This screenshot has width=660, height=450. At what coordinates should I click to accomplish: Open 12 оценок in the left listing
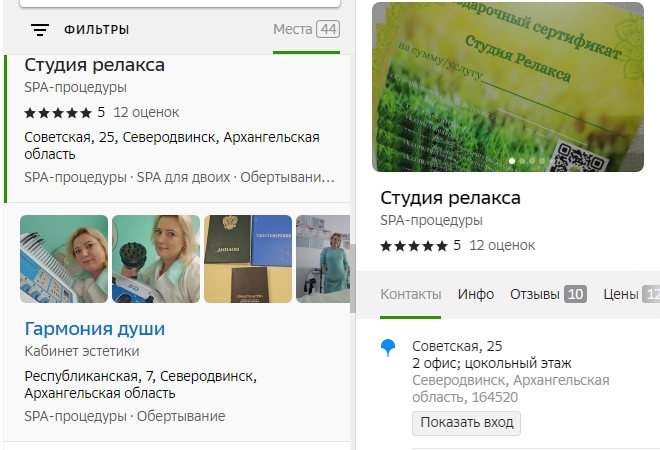(148, 112)
